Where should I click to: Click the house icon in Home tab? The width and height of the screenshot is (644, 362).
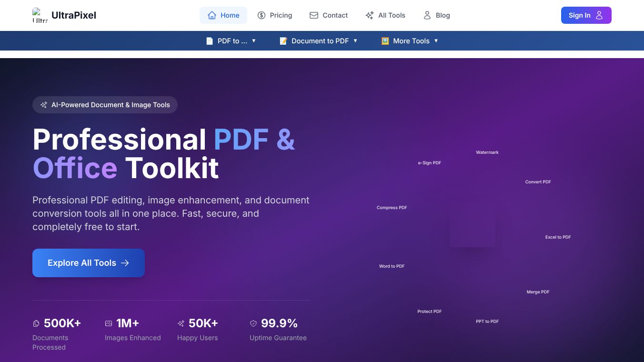coord(212,15)
